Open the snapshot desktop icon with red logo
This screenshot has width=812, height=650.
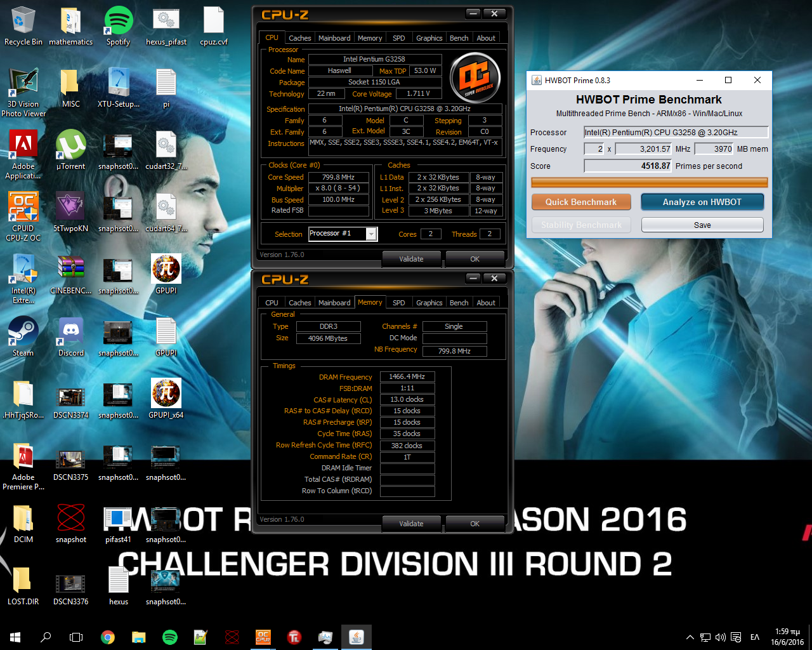click(x=71, y=524)
